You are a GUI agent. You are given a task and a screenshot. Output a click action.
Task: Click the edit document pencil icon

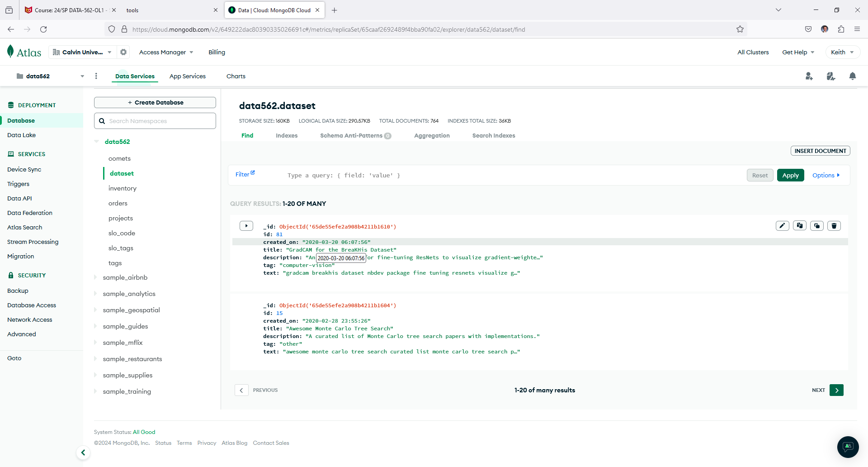[x=782, y=226]
